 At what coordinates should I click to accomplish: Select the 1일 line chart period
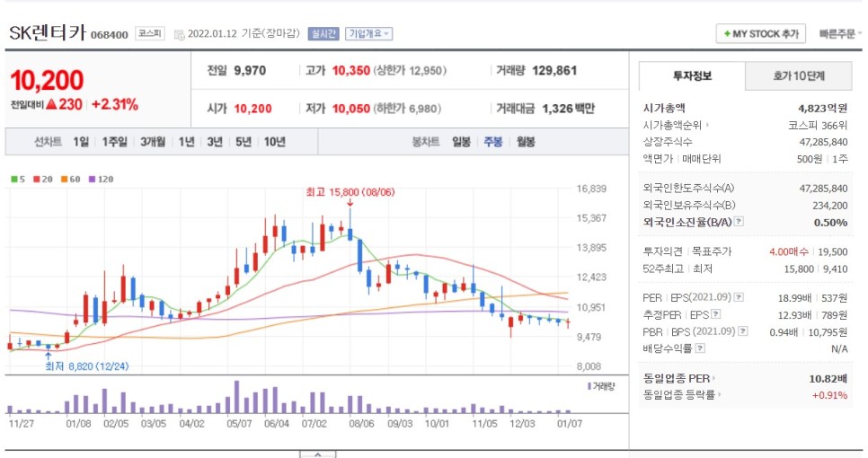click(81, 142)
